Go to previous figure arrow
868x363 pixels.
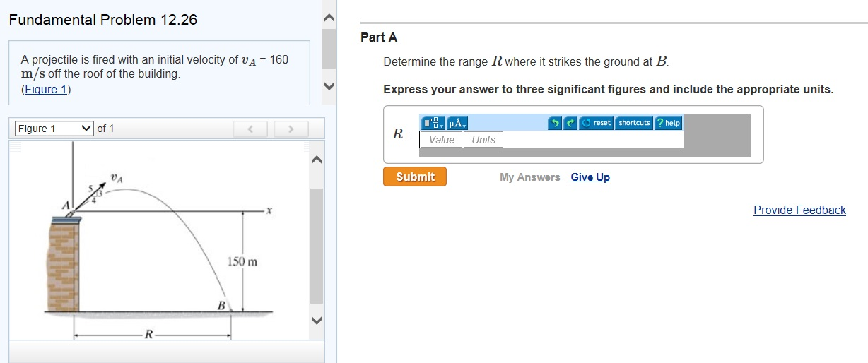point(250,129)
